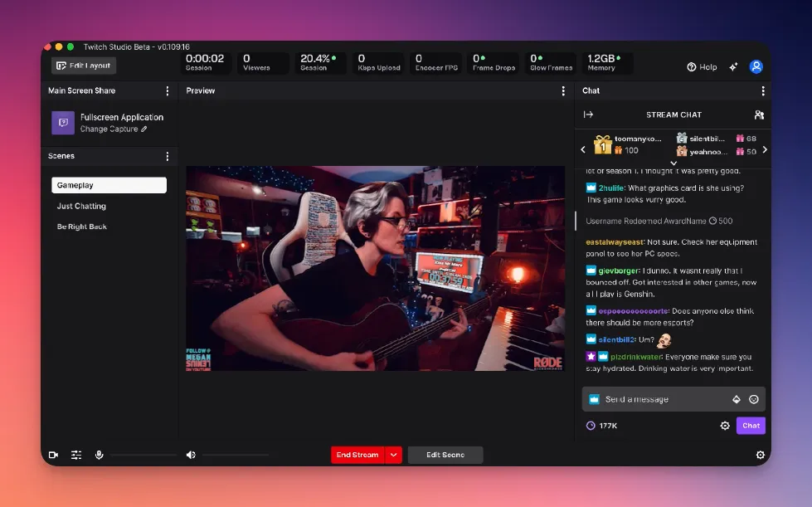Image resolution: width=812 pixels, height=507 pixels.
Task: Open the bits icon next to chat input
Action: [x=735, y=399]
